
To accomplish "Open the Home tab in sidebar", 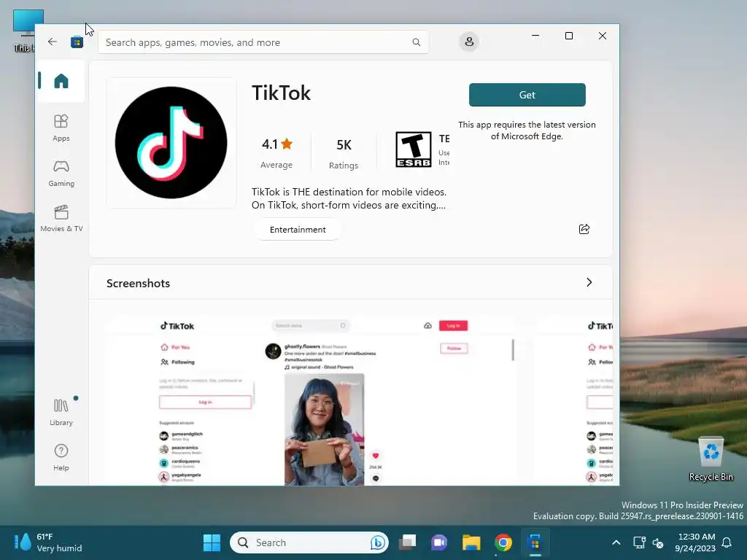I will click(x=61, y=81).
